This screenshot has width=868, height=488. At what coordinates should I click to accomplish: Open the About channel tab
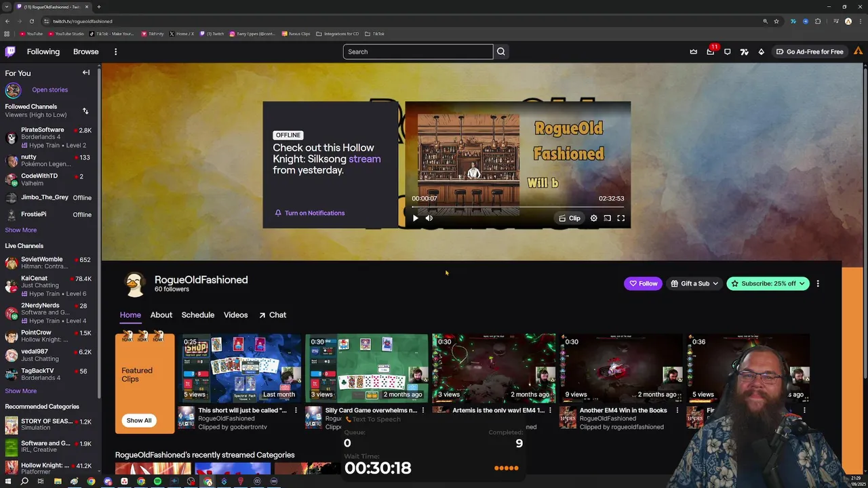pos(161,314)
